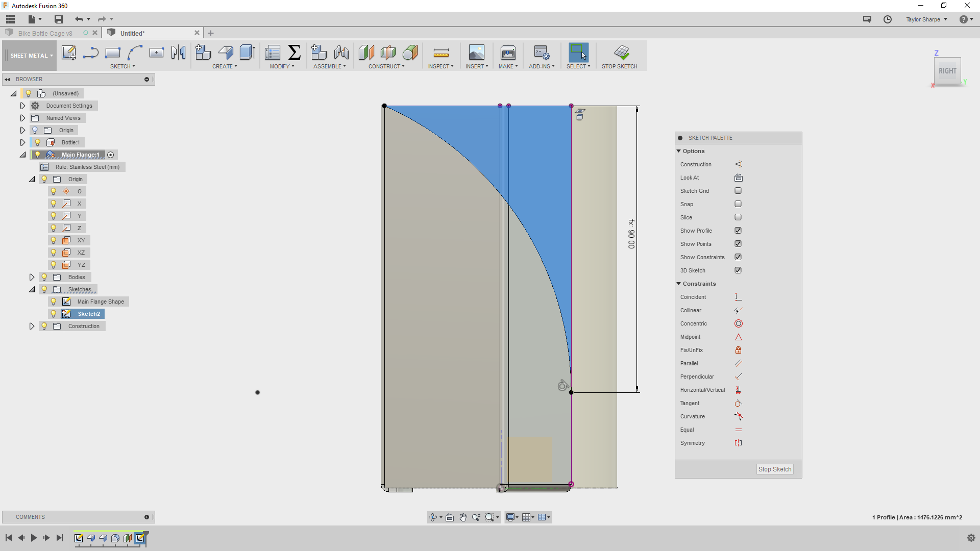Viewport: 980px width, 551px height.
Task: Click the RIGHT face of view cube
Action: [x=947, y=71]
